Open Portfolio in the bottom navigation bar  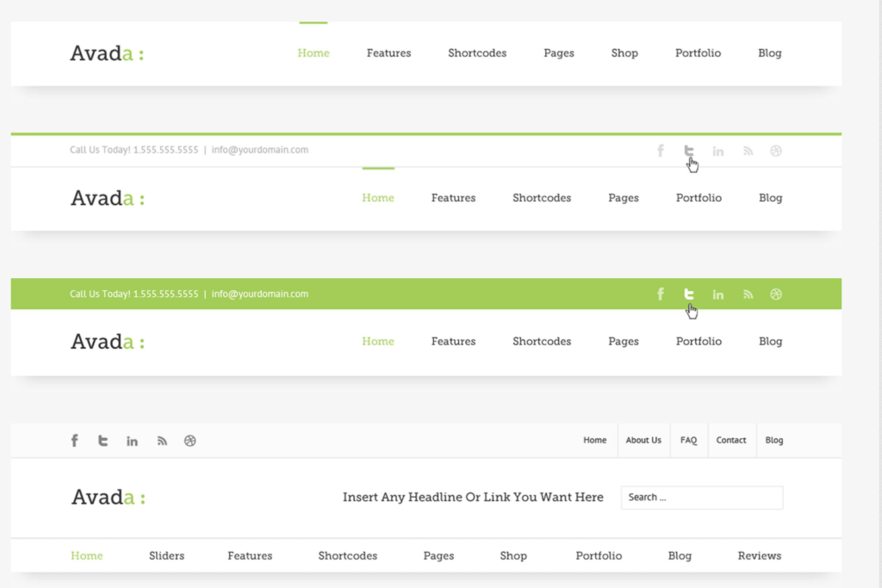(599, 555)
